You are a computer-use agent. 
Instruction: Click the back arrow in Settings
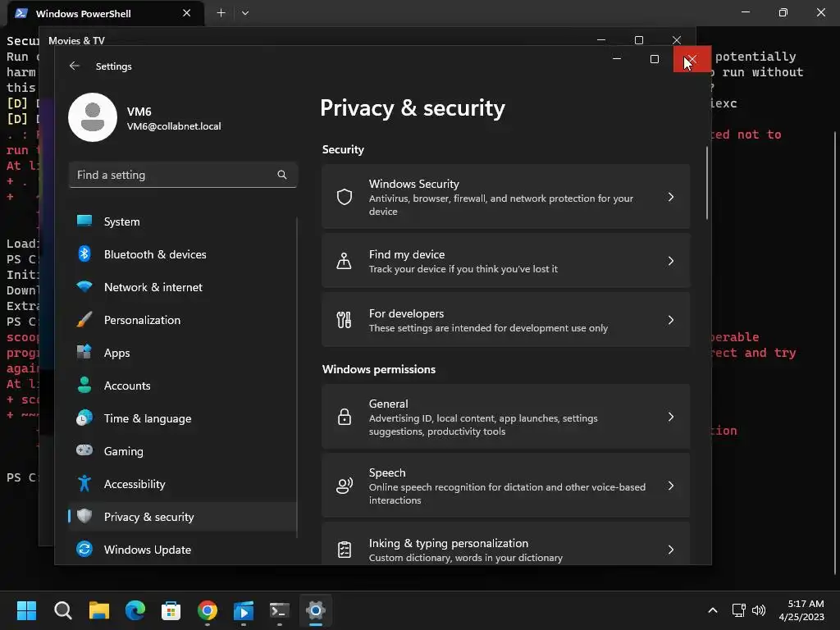click(x=75, y=66)
